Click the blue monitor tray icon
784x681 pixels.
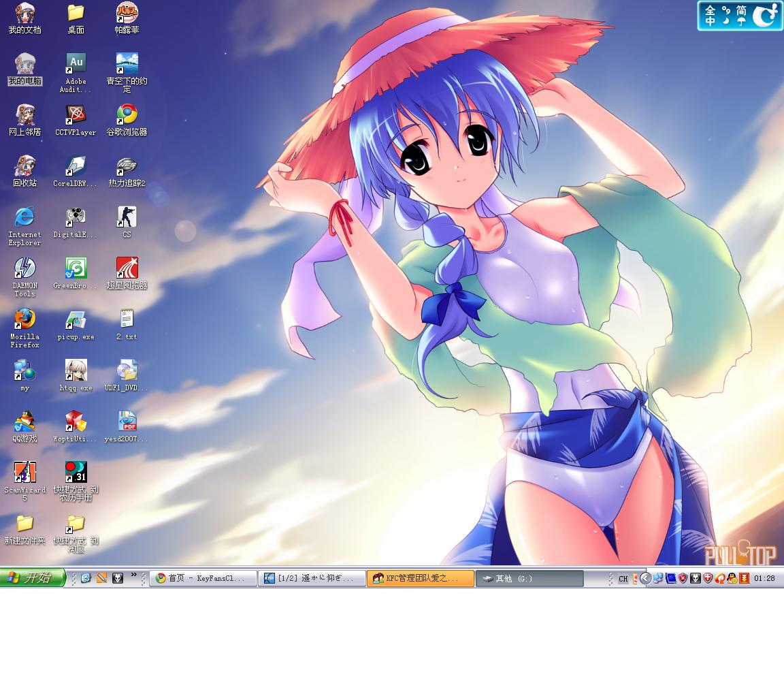(670, 578)
